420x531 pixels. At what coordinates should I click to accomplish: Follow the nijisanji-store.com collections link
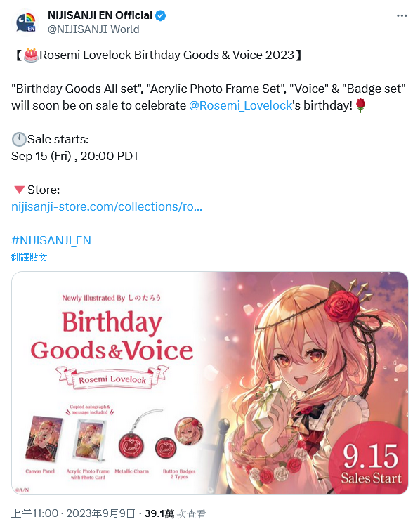(x=107, y=206)
